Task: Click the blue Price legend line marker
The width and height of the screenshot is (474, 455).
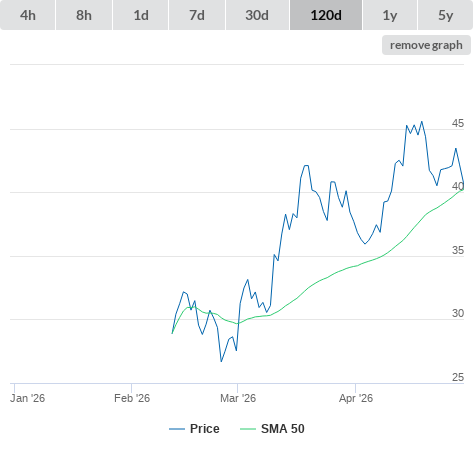Action: [x=177, y=429]
